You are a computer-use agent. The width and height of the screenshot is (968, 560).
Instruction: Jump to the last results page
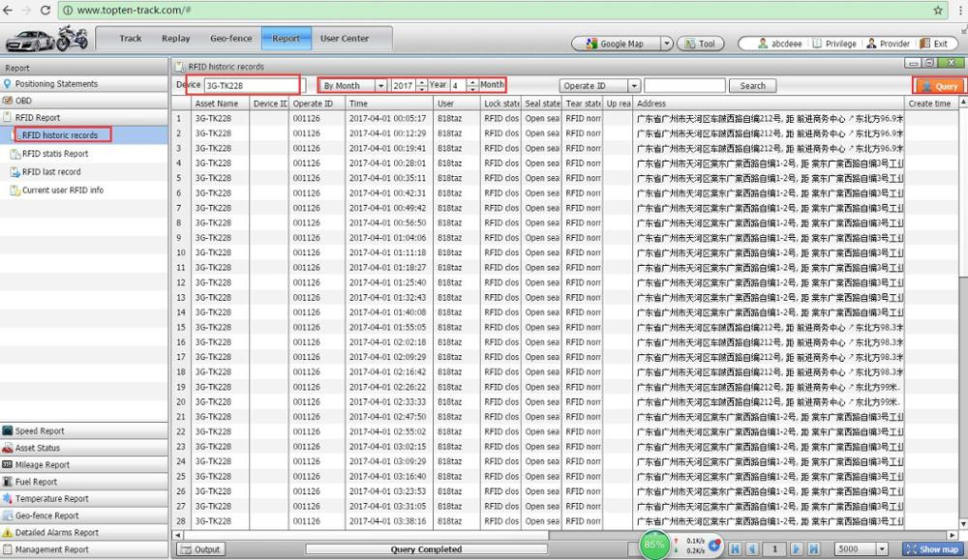pyautogui.click(x=814, y=549)
